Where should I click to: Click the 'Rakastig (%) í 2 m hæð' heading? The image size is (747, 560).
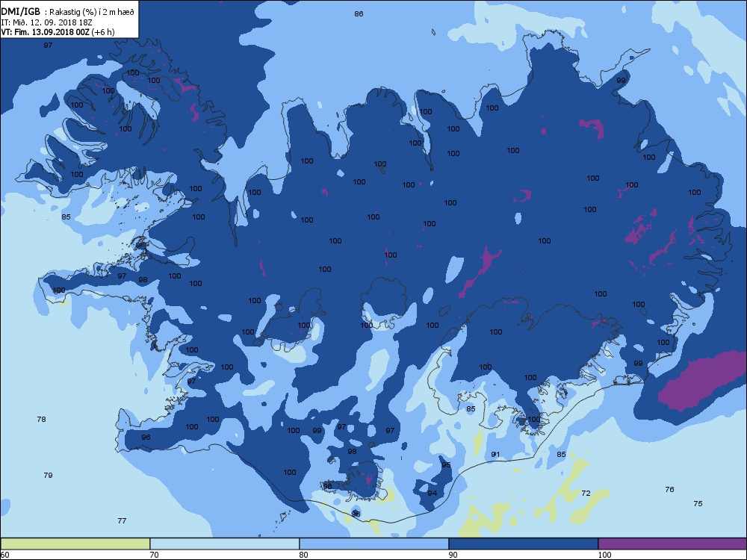click(x=91, y=12)
